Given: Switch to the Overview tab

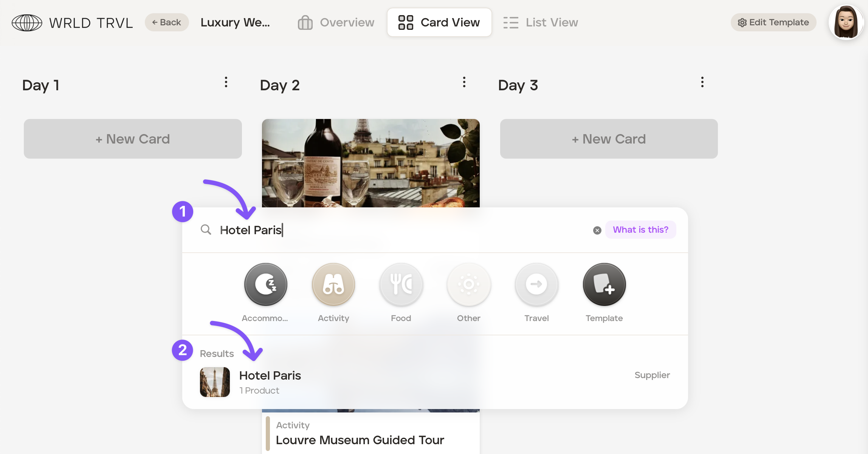Looking at the screenshot, I should pos(336,23).
